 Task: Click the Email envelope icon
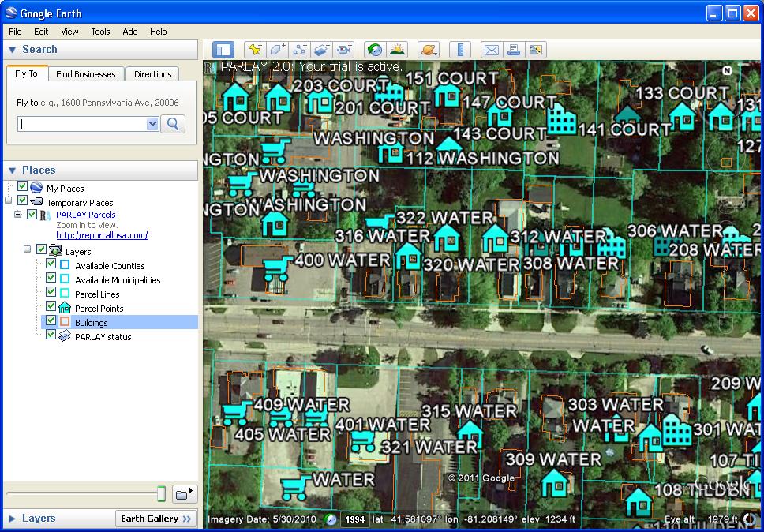pyautogui.click(x=492, y=50)
